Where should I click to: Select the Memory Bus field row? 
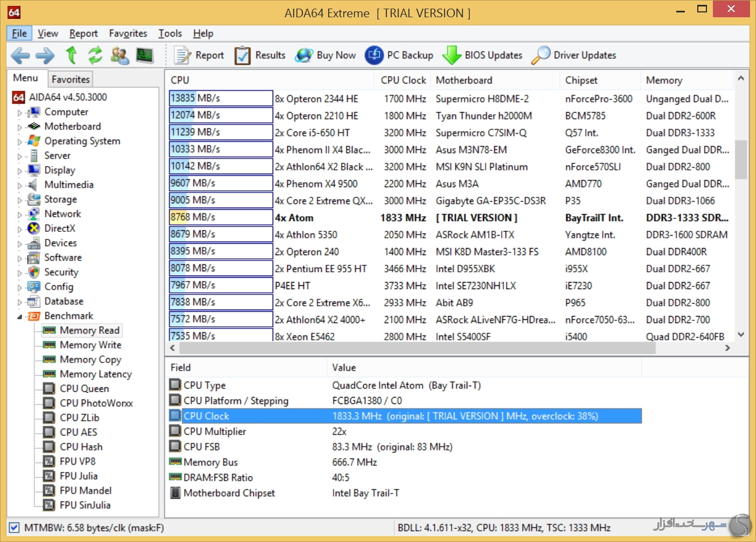click(x=405, y=462)
